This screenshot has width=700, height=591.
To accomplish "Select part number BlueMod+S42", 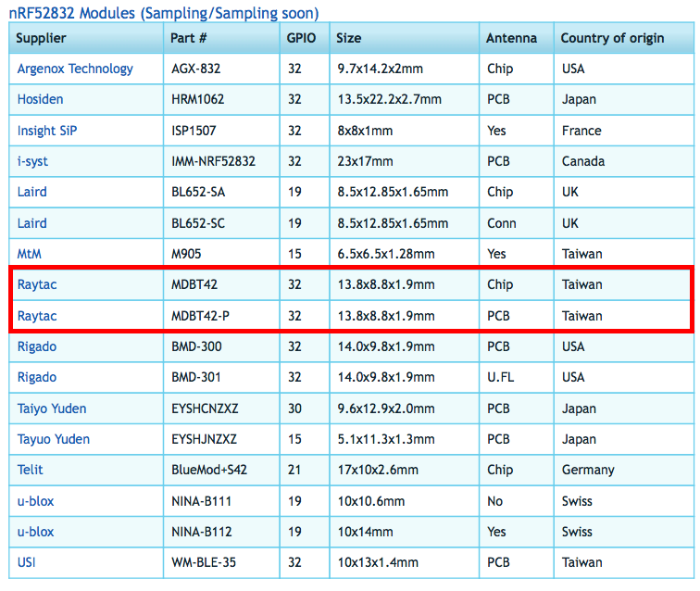I will (209, 470).
